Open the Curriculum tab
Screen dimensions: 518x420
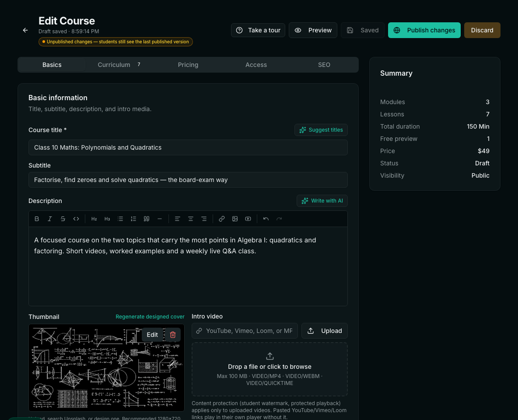(119, 65)
